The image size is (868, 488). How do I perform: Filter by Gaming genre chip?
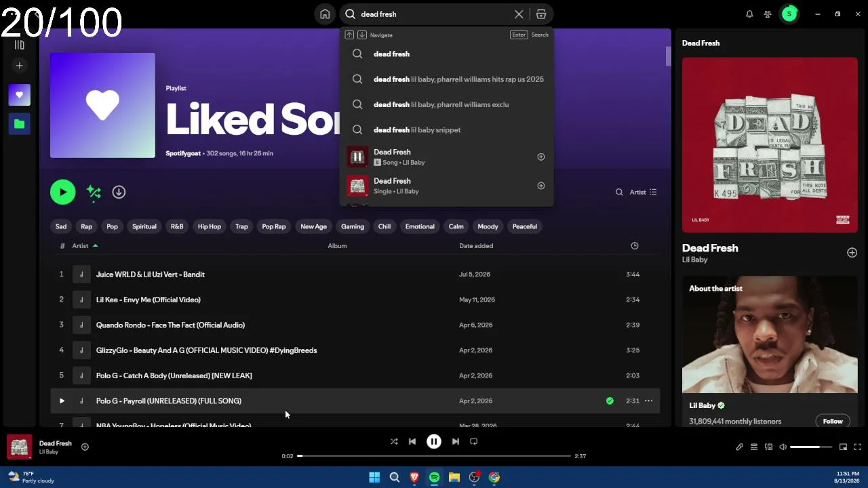pyautogui.click(x=353, y=226)
